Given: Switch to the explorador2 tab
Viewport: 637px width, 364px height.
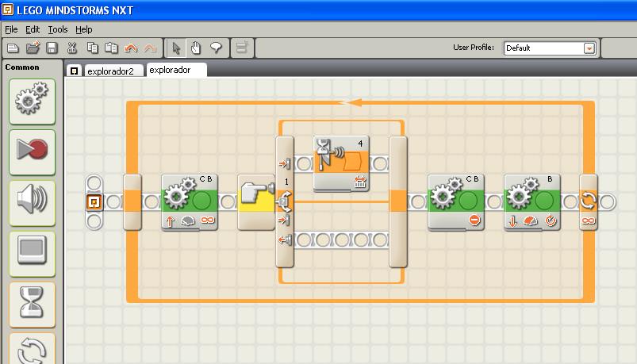Looking at the screenshot, I should [113, 71].
